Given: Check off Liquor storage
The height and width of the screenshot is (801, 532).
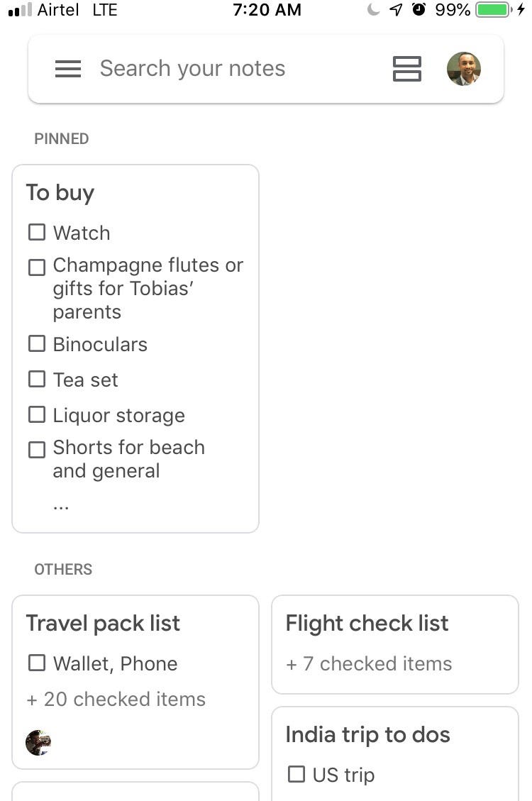Looking at the screenshot, I should (37, 415).
